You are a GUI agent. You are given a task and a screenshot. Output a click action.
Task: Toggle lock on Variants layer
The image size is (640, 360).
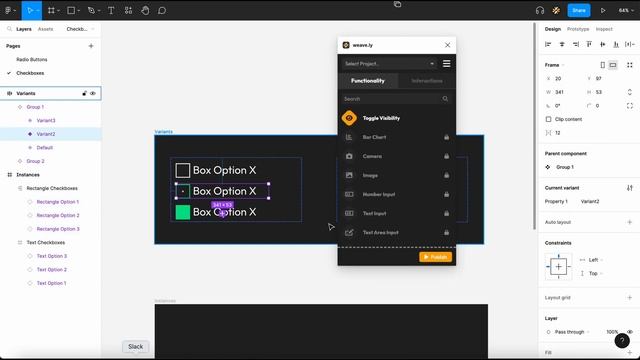click(84, 93)
